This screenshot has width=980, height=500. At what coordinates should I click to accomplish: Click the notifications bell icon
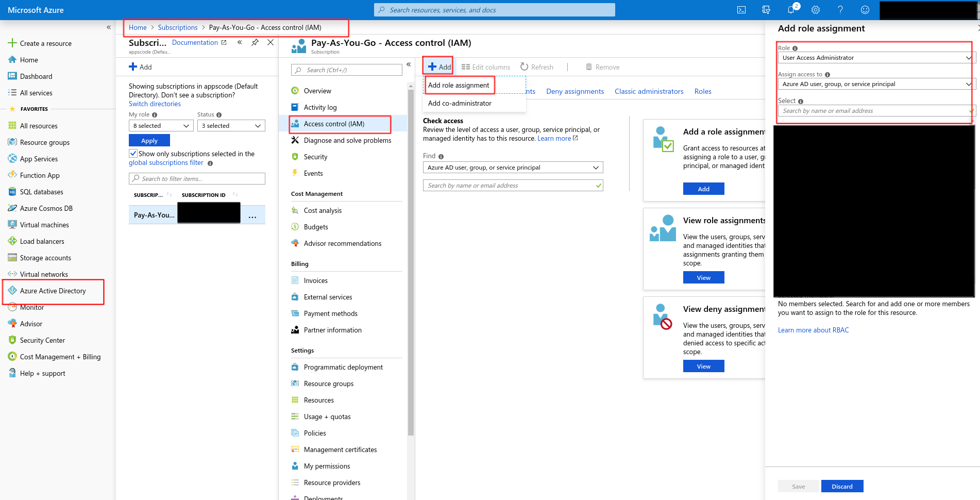pos(791,10)
